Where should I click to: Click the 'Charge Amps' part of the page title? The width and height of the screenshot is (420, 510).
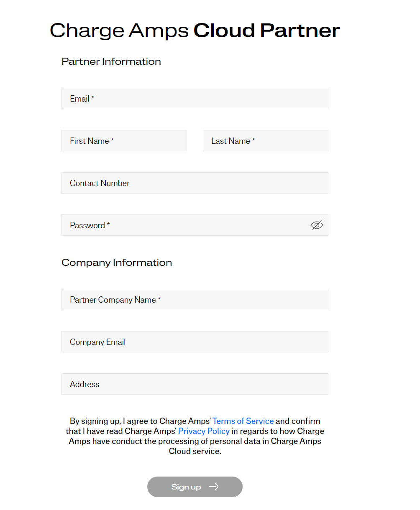pos(119,31)
